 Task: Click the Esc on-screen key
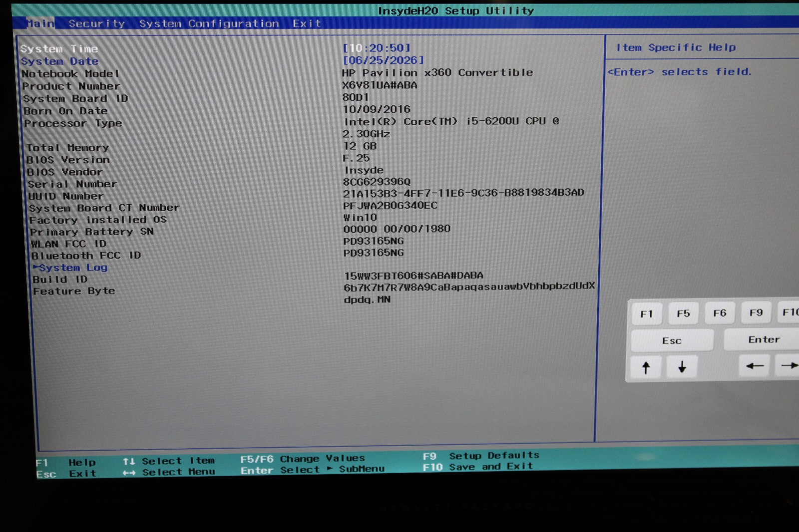click(x=672, y=341)
